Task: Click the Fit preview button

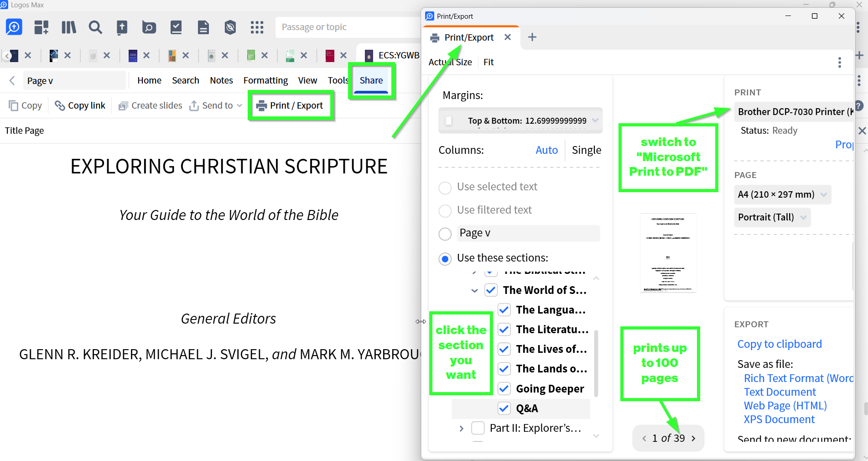Action: pos(489,62)
